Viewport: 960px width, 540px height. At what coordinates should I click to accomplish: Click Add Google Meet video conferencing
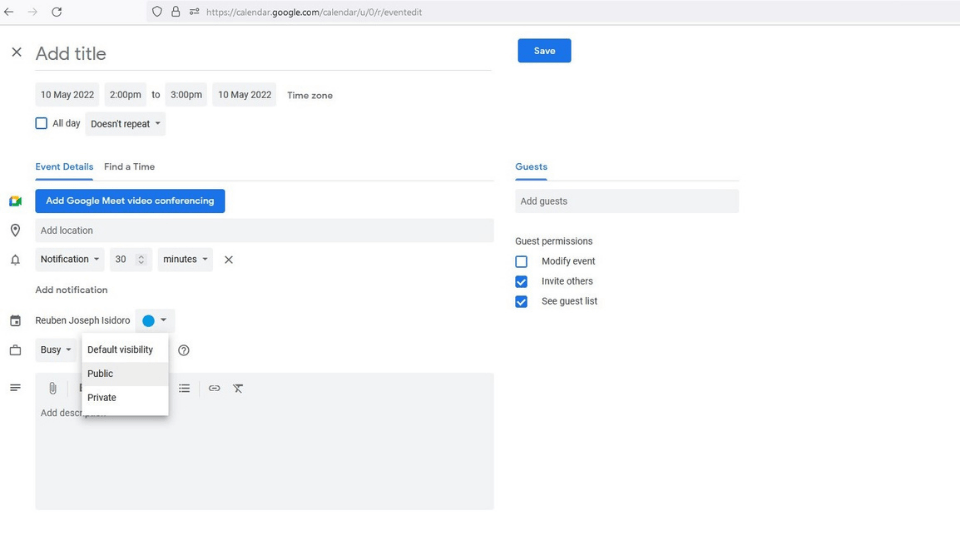pyautogui.click(x=130, y=201)
